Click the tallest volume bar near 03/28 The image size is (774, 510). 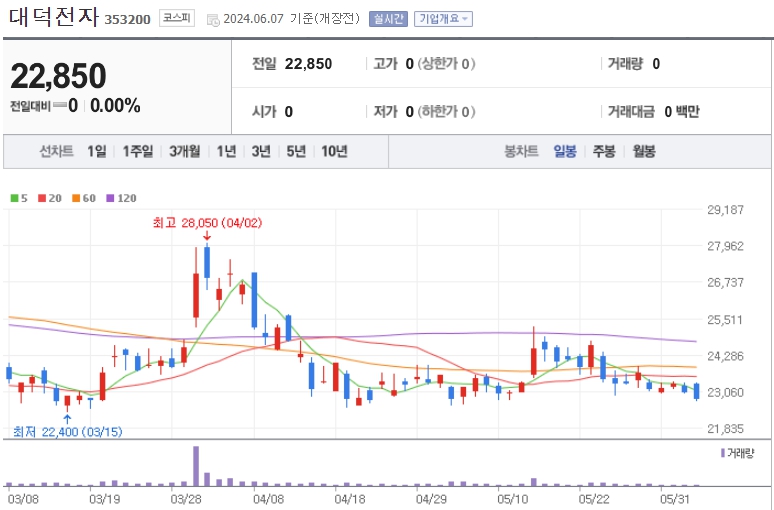[196, 466]
